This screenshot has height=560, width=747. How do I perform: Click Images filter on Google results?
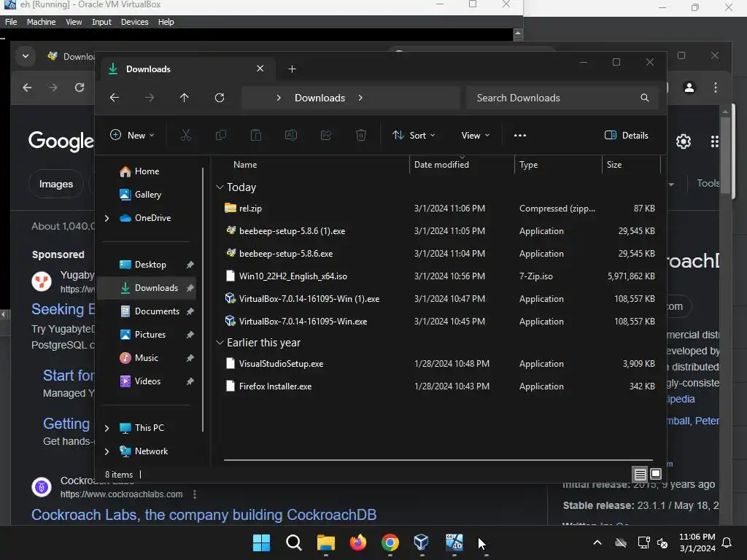[x=56, y=184]
